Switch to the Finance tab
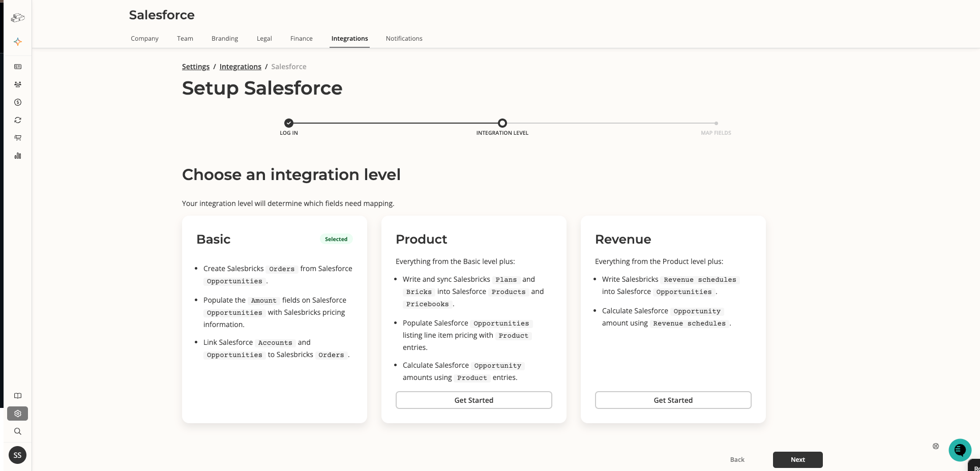Image resolution: width=980 pixels, height=471 pixels. pos(302,39)
